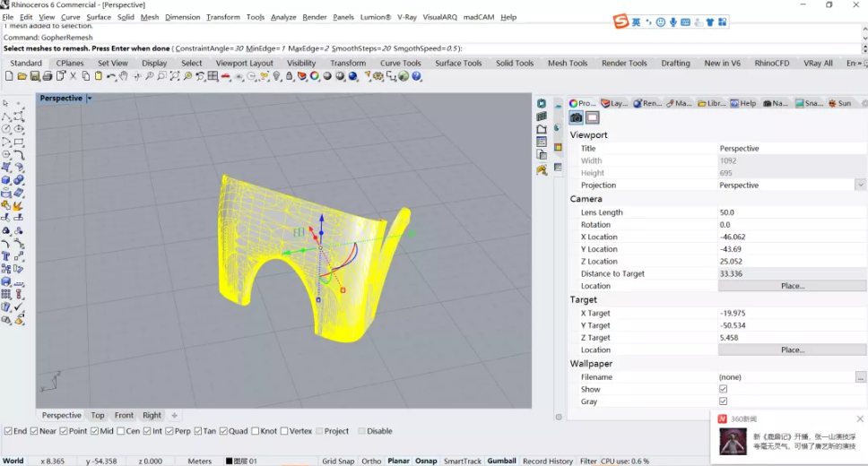
Task: Click the camera icon in Properties panel
Action: coord(577,117)
